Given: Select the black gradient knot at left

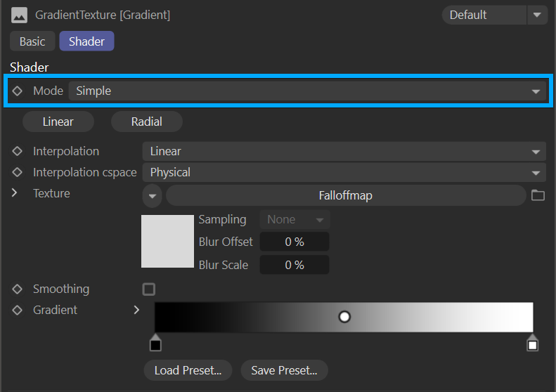Looking at the screenshot, I should (x=155, y=344).
